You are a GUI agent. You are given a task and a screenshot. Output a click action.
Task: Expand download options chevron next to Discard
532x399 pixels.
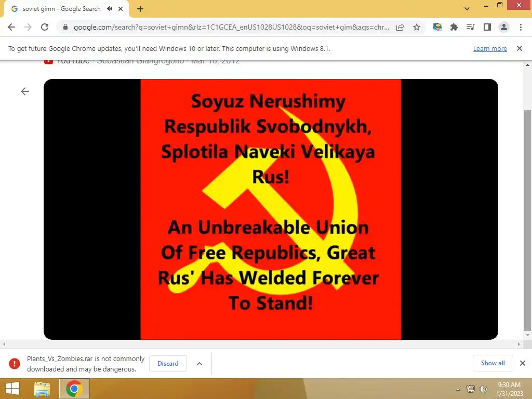(x=199, y=363)
